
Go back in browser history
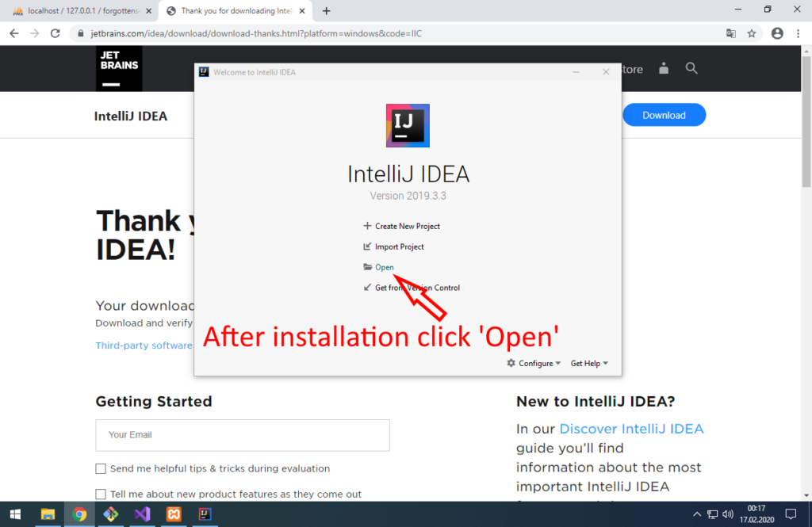(14, 33)
